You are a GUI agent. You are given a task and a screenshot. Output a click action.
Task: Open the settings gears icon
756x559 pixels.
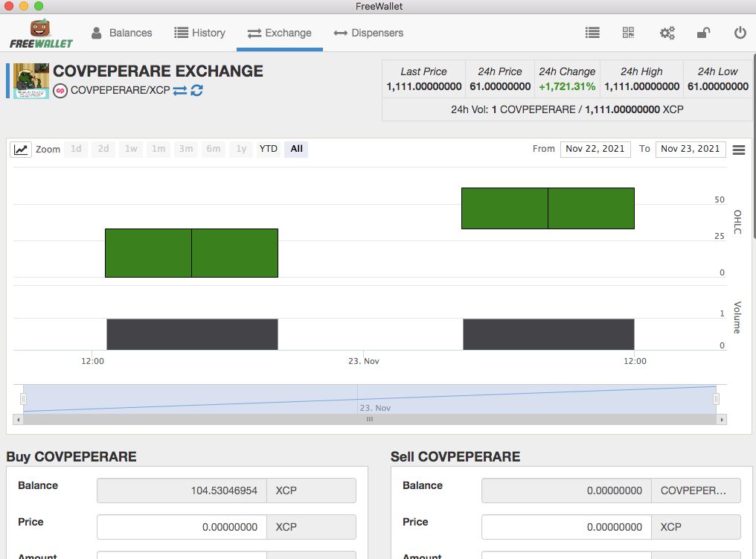(667, 33)
